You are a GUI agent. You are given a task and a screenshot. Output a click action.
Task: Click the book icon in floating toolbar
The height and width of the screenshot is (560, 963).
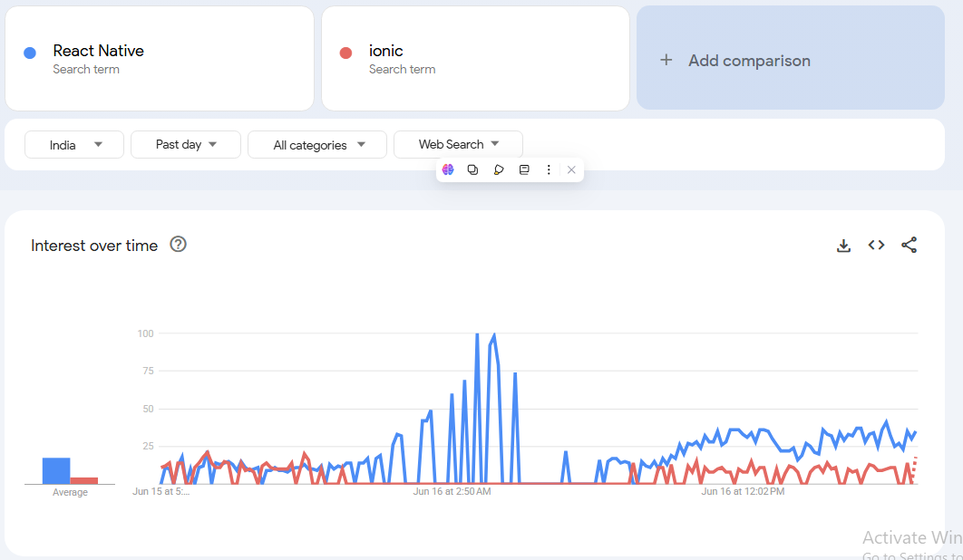pos(524,169)
